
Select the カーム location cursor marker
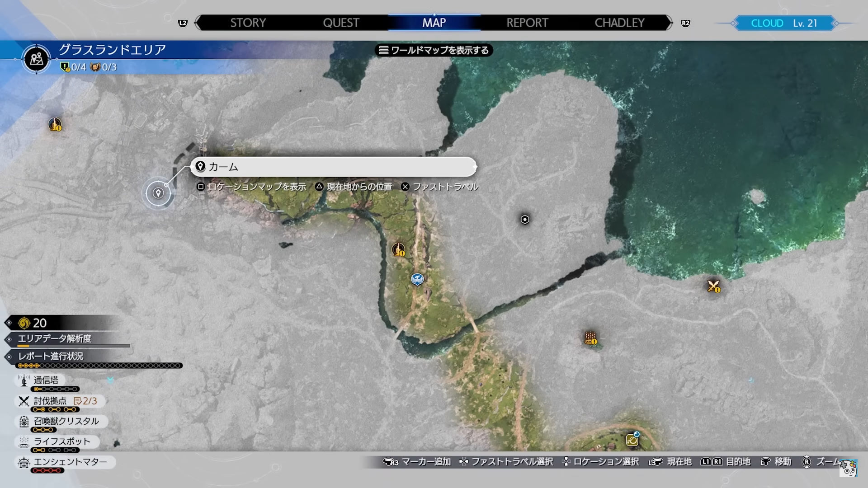point(158,193)
